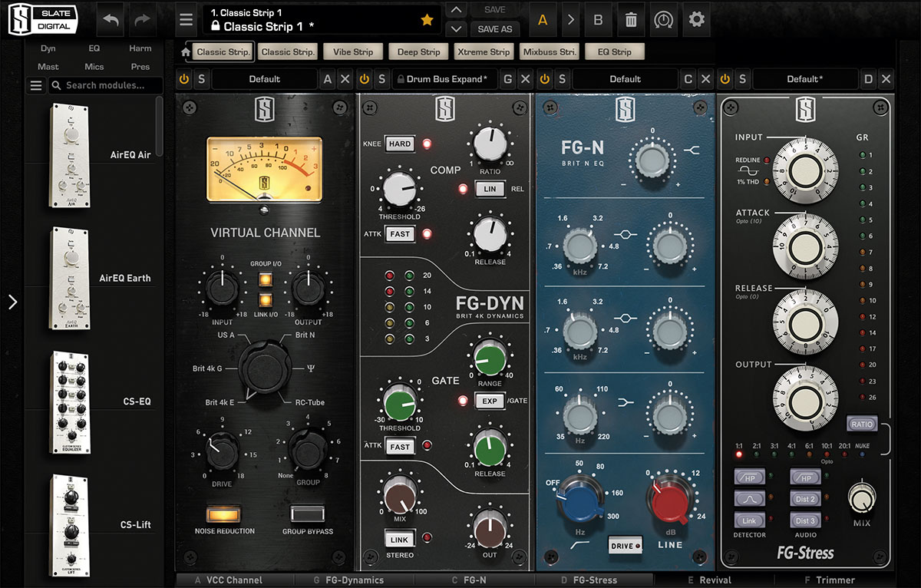Open Drum Bus Expand preset dropdown
The width and height of the screenshot is (921, 588).
click(x=445, y=79)
